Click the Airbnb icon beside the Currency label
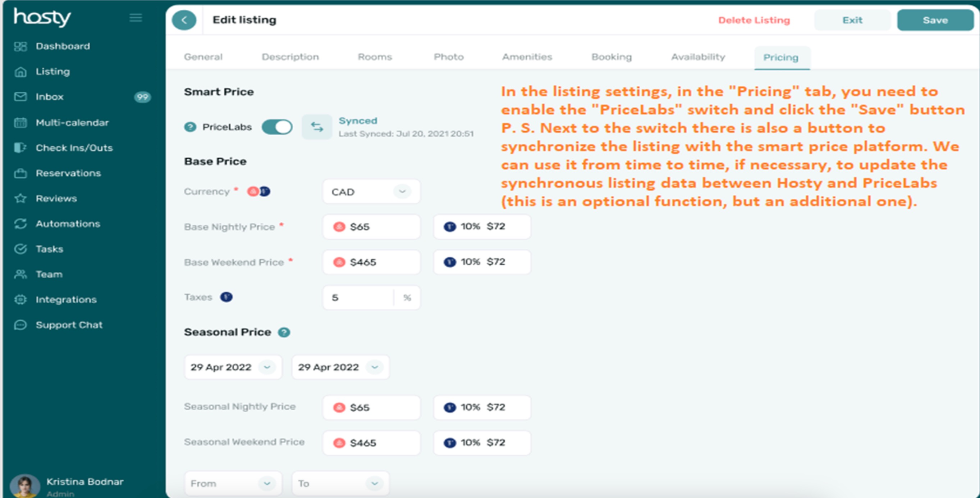The height and width of the screenshot is (498, 980). (x=253, y=191)
